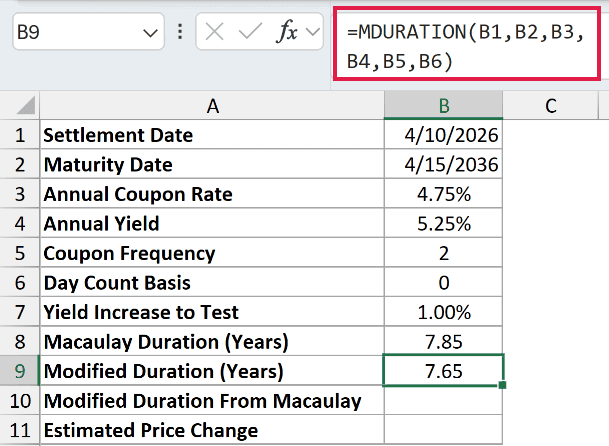Click the 'Coupon Frequency' cell
This screenshot has width=609, height=446.
(212, 253)
